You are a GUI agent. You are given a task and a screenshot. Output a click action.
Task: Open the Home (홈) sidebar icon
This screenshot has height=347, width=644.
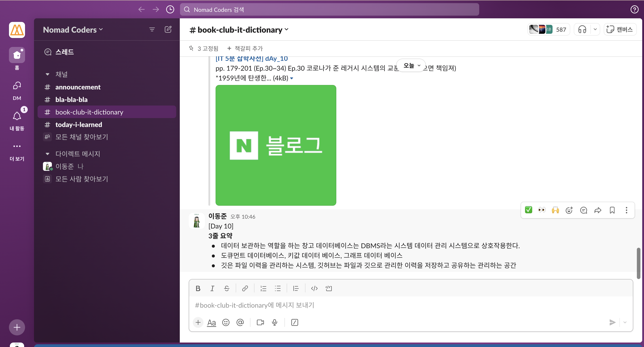(x=17, y=55)
